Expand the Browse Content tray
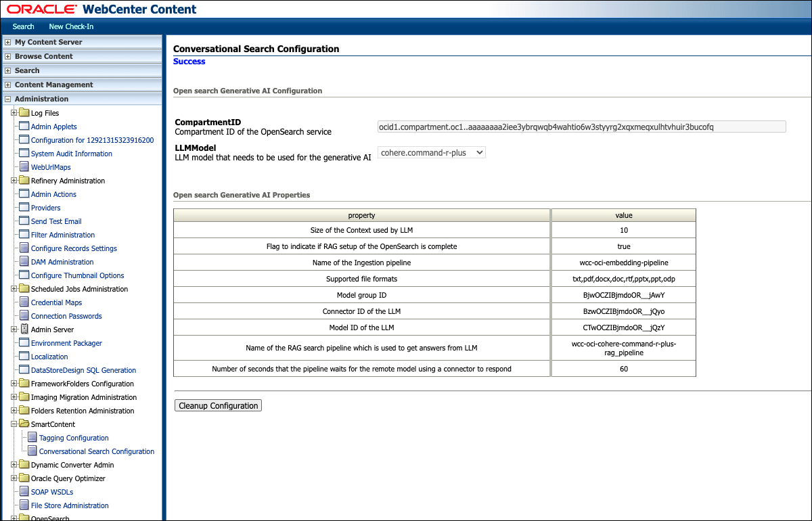The width and height of the screenshot is (812, 521). pos(7,56)
